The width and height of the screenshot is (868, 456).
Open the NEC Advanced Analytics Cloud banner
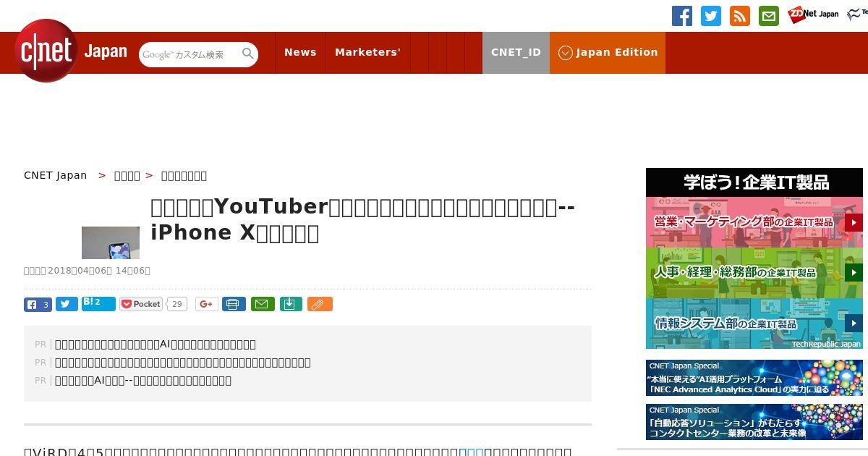(754, 378)
